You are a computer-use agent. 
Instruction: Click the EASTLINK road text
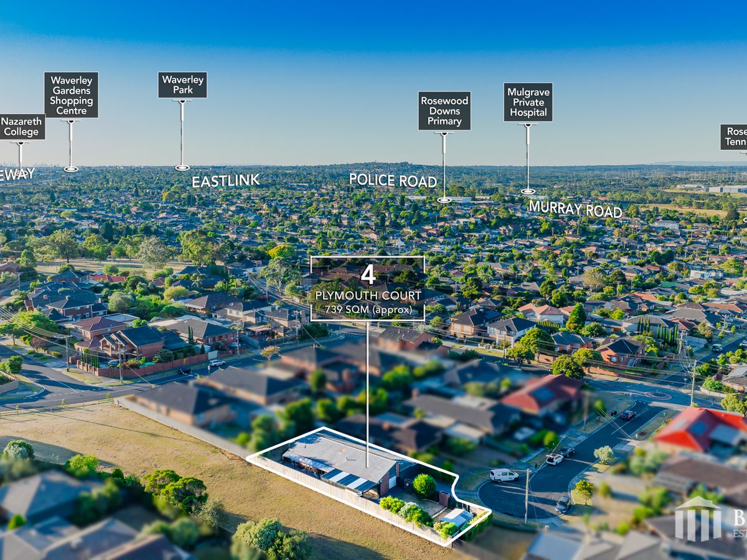pos(225,181)
